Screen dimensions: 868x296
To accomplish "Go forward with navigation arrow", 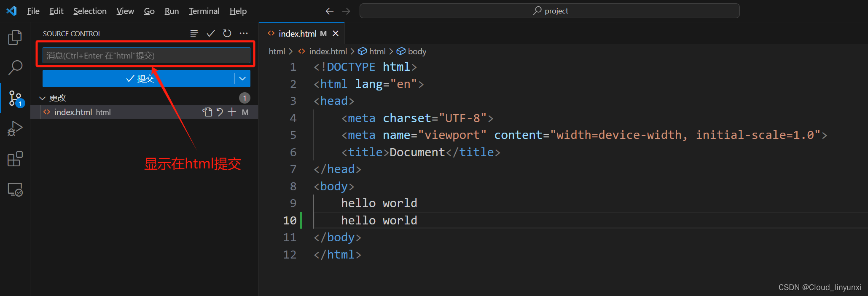I will 346,11.
